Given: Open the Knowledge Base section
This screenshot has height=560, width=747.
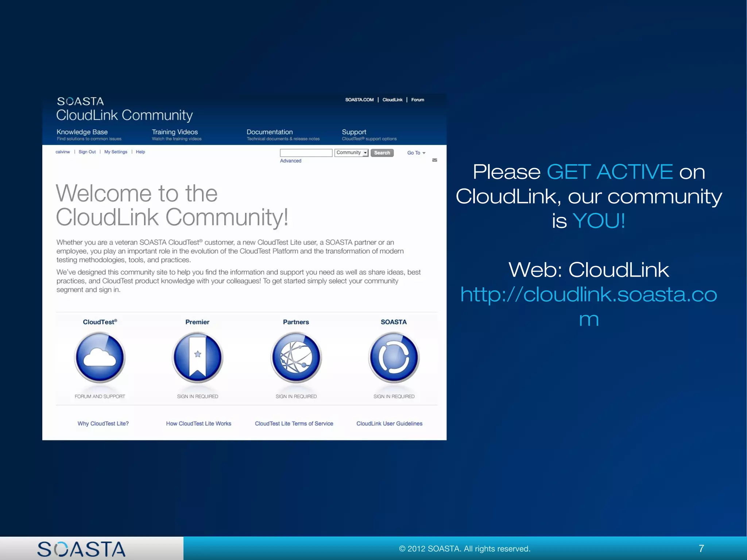Looking at the screenshot, I should 89,135.
